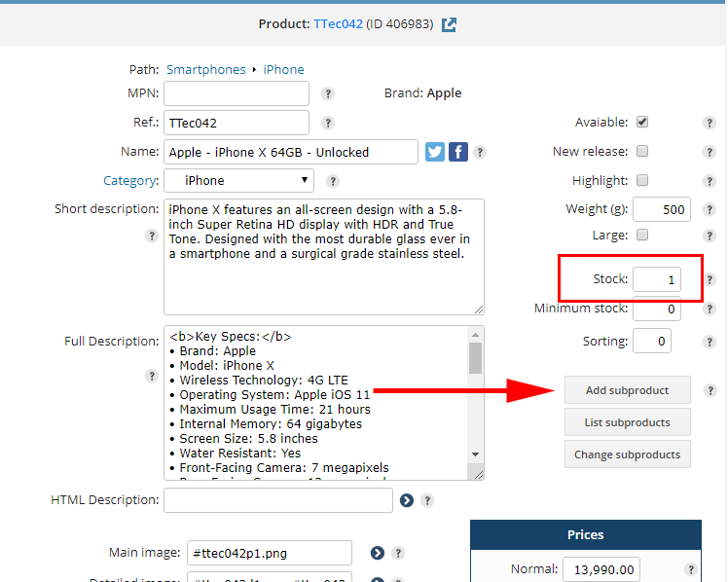Open help icon beside Add subproduct

coord(710,390)
